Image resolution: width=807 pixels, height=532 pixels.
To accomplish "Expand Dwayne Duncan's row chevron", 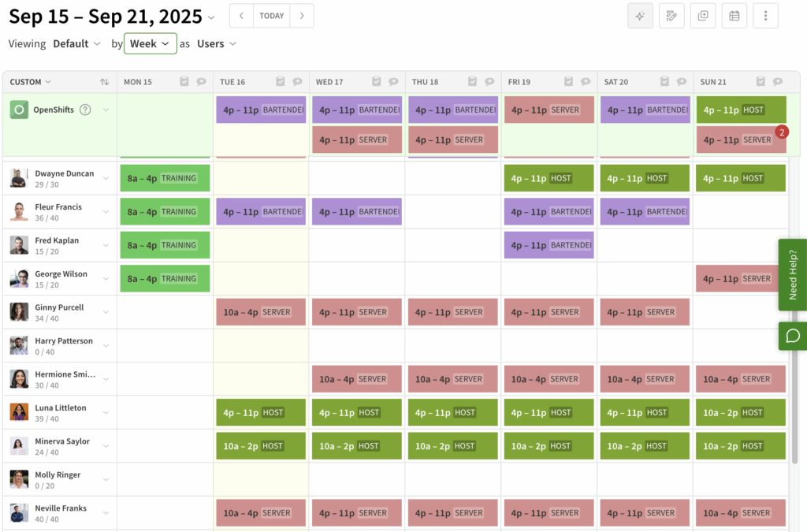I will [x=106, y=179].
